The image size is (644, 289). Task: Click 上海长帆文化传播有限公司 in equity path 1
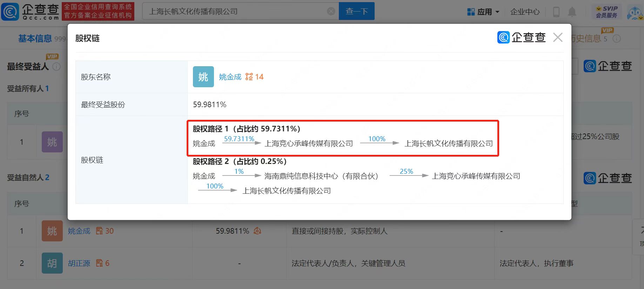tap(449, 144)
